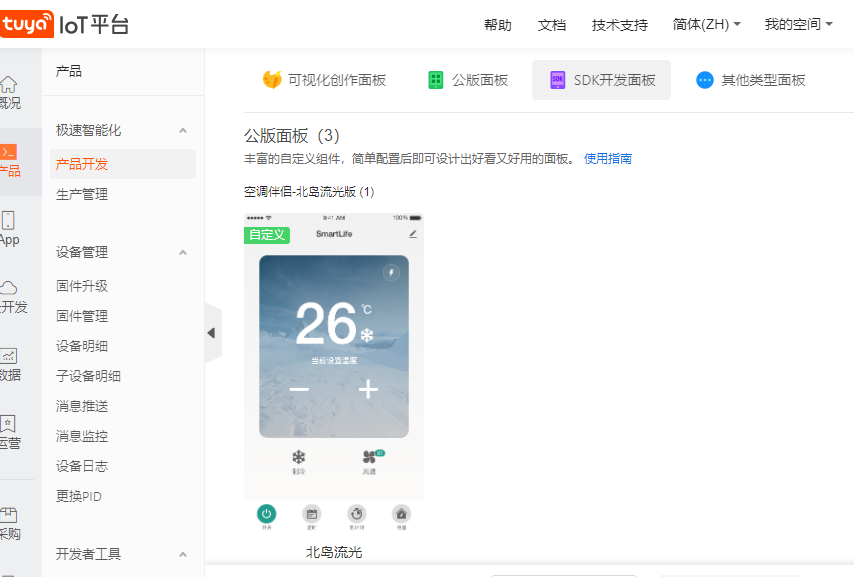This screenshot has width=854, height=577.
Task: Open the overview home icon in sidebar
Action: [9, 84]
